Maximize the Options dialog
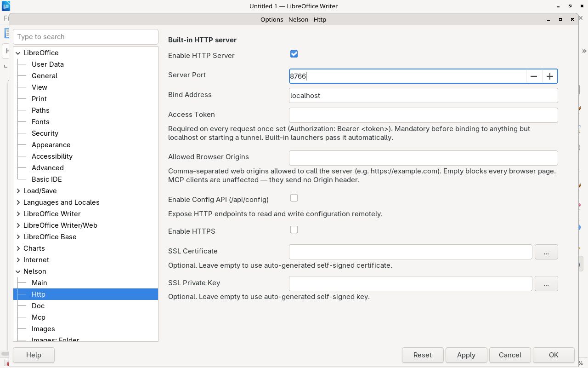 (x=560, y=19)
